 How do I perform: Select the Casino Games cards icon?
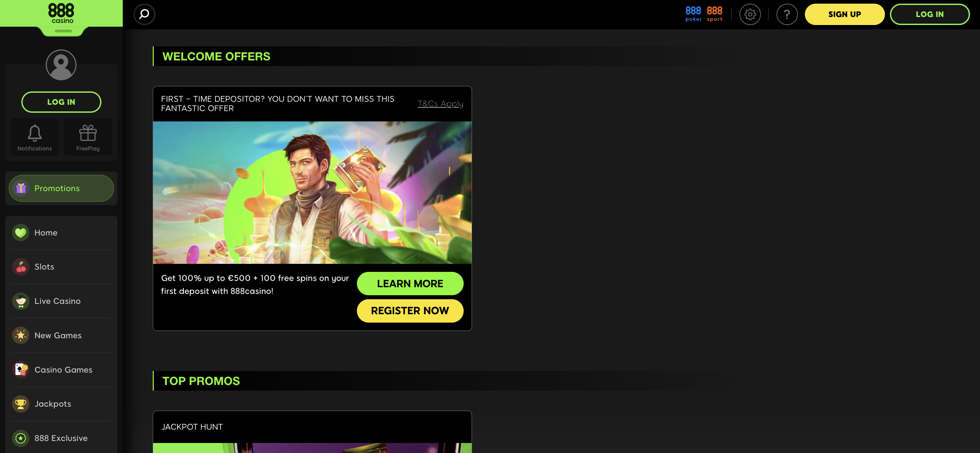pyautogui.click(x=21, y=369)
